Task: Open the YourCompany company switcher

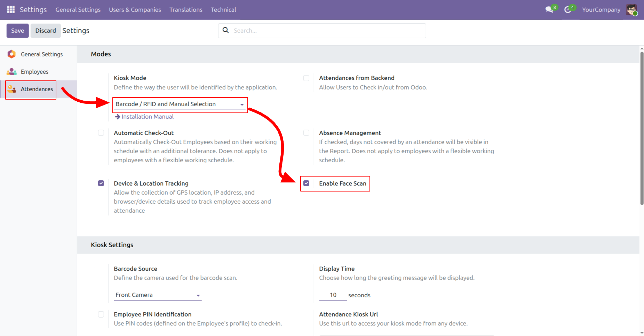Action: click(x=601, y=10)
